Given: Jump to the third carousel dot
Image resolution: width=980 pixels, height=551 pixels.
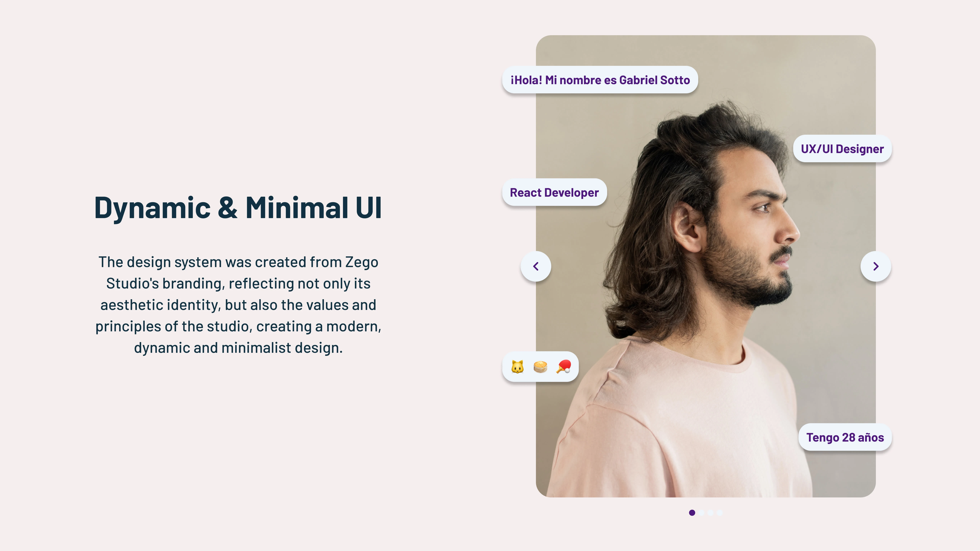Looking at the screenshot, I should coord(710,513).
